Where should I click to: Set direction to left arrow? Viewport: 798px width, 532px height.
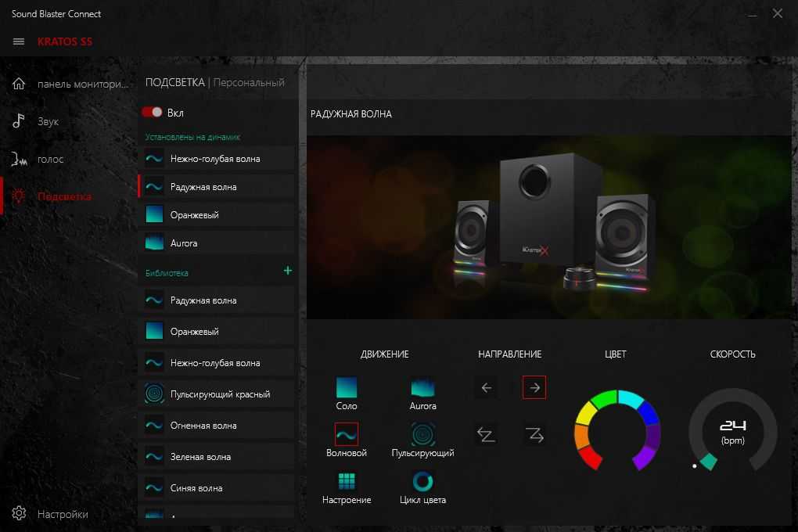(x=486, y=387)
